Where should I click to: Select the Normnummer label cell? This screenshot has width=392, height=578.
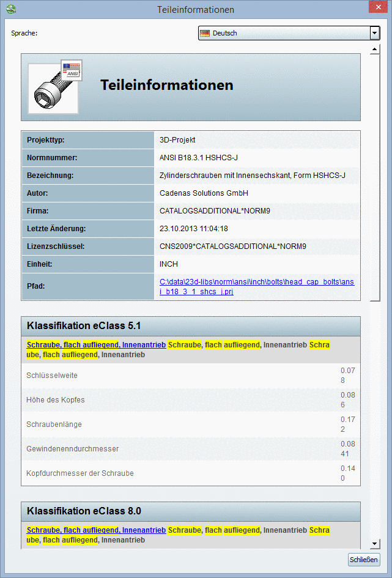(x=87, y=158)
